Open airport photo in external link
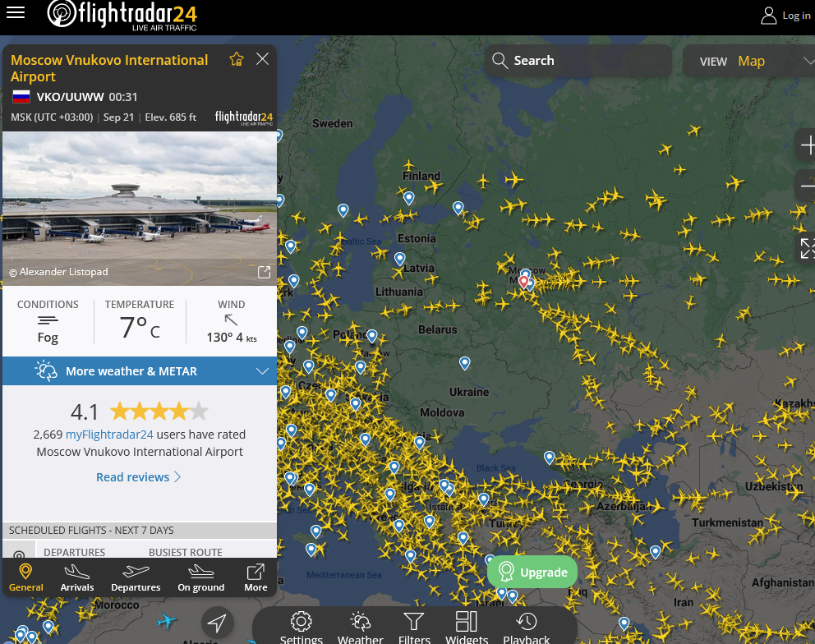Viewport: 815px width, 644px height. [x=264, y=273]
